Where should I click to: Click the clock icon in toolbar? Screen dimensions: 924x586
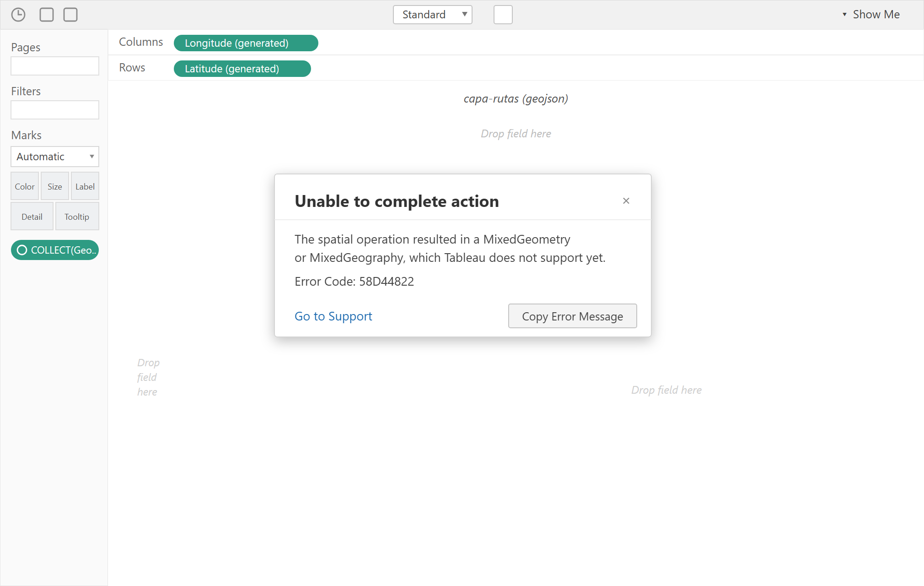pos(18,15)
